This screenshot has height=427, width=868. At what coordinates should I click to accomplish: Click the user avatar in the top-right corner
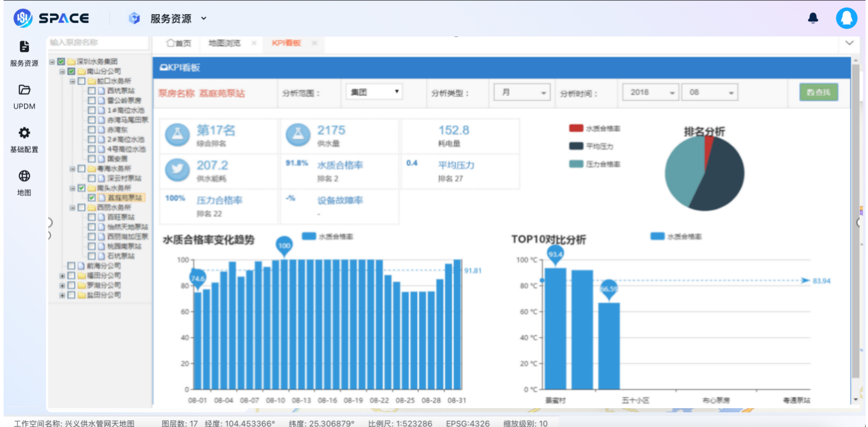tap(847, 18)
